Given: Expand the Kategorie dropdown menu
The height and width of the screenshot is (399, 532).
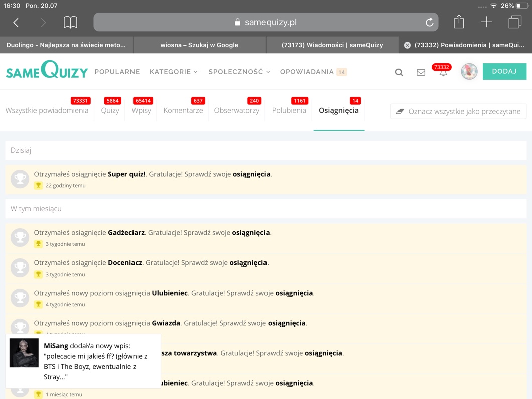Looking at the screenshot, I should 173,72.
